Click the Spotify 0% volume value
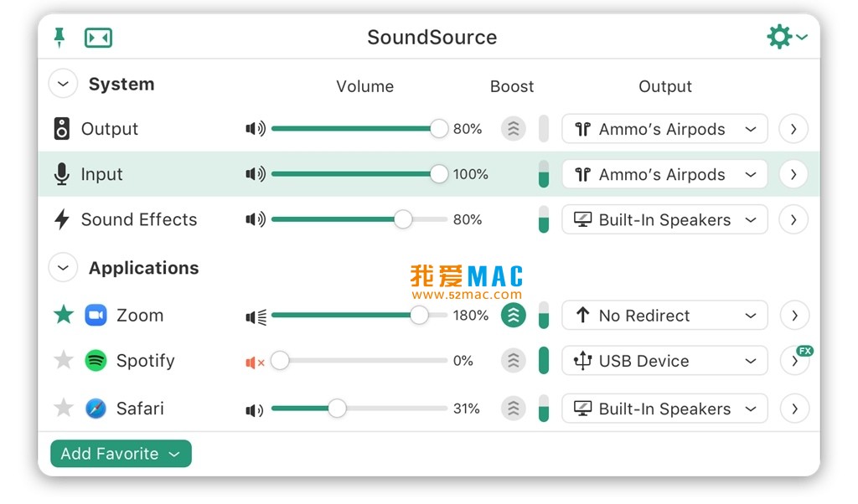Viewport: 858px width, 504px height. (463, 361)
